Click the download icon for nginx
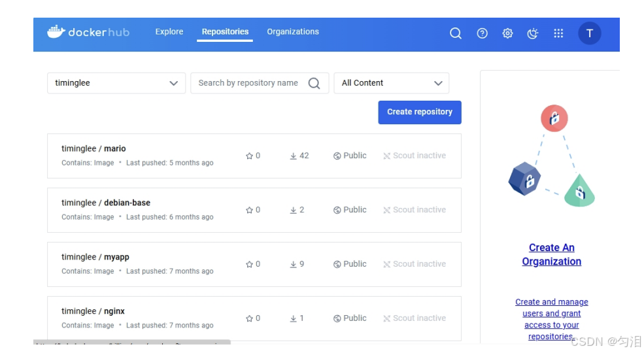The image size is (644, 353). click(294, 318)
